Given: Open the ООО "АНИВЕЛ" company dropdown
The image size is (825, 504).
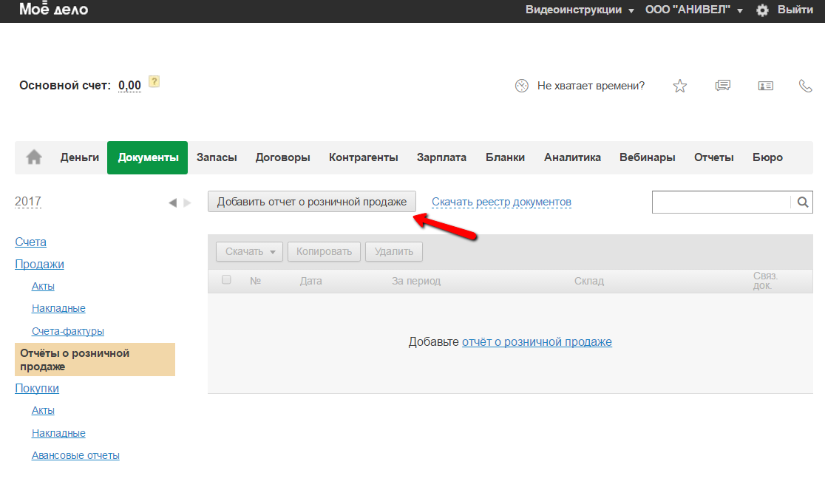Looking at the screenshot, I should click(693, 10).
